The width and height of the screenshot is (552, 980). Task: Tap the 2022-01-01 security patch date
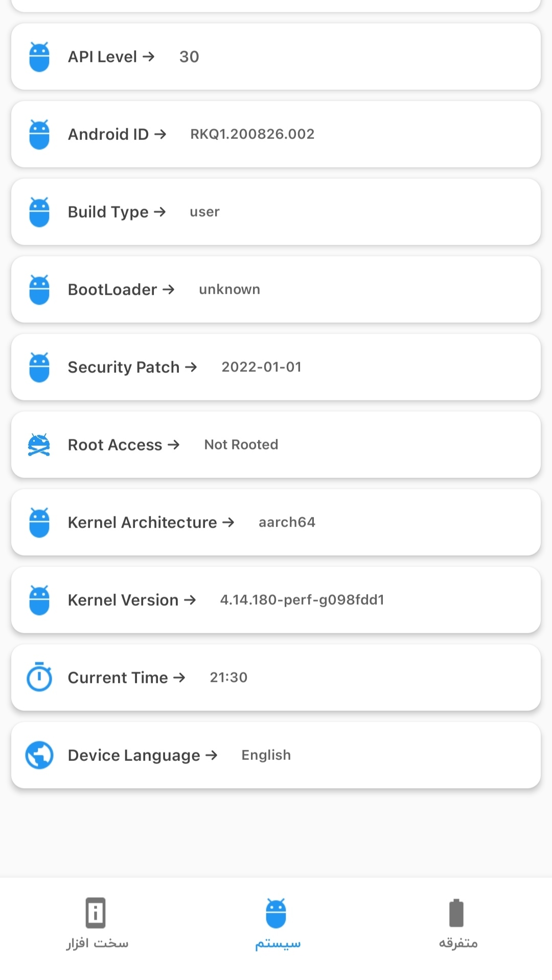click(x=261, y=367)
